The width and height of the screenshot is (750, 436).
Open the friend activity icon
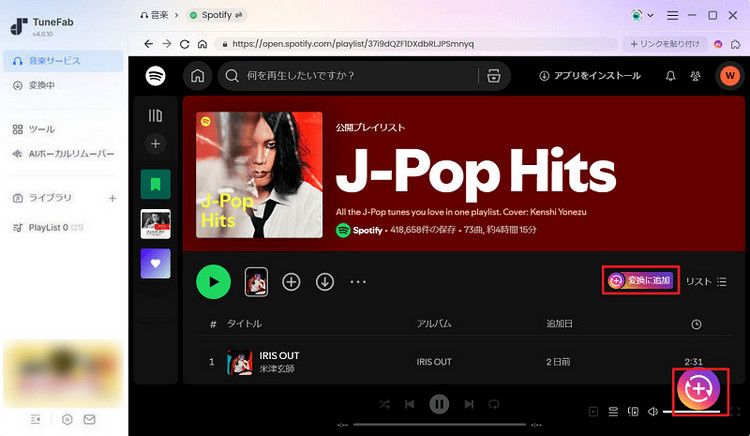pos(695,76)
